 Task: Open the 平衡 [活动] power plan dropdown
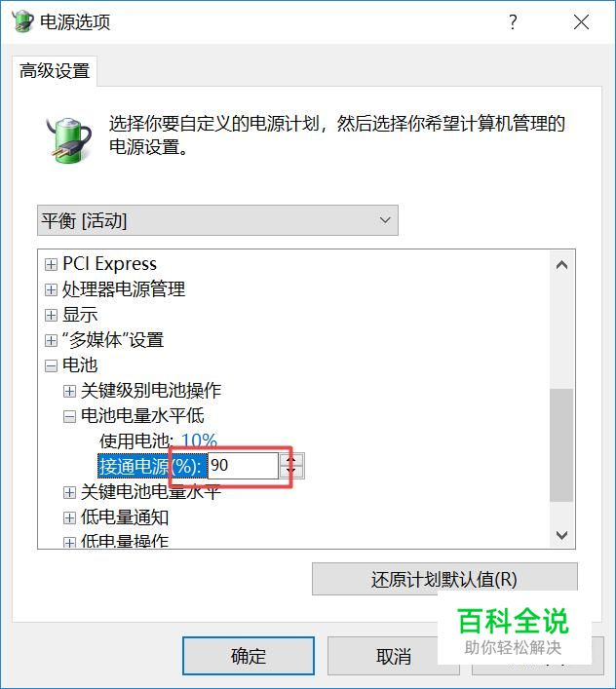pyautogui.click(x=217, y=220)
